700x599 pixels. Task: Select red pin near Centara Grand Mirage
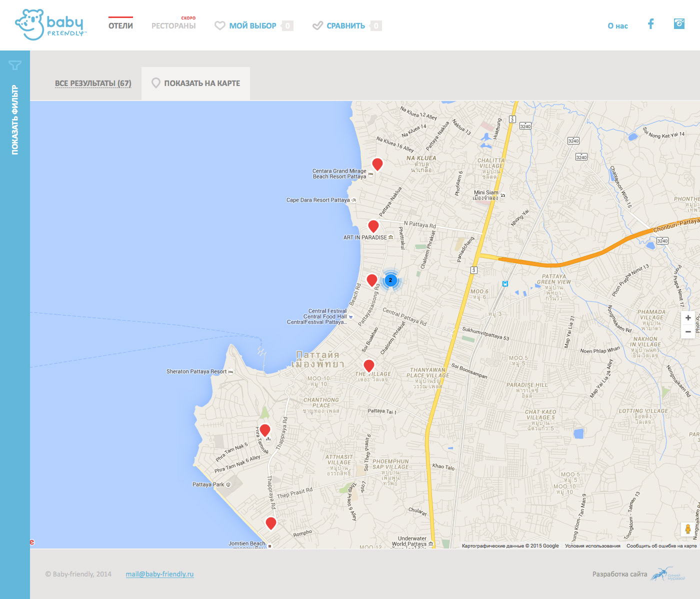(x=377, y=163)
